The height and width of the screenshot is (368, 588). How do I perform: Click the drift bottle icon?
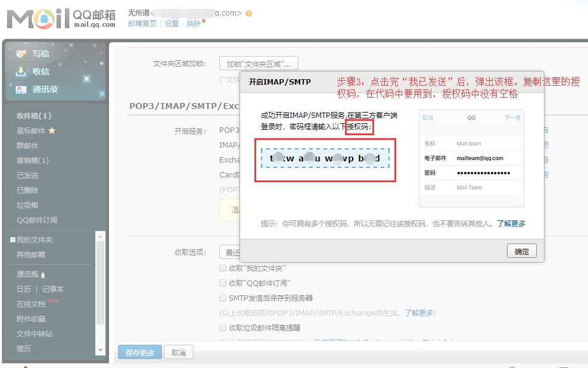tap(43, 275)
